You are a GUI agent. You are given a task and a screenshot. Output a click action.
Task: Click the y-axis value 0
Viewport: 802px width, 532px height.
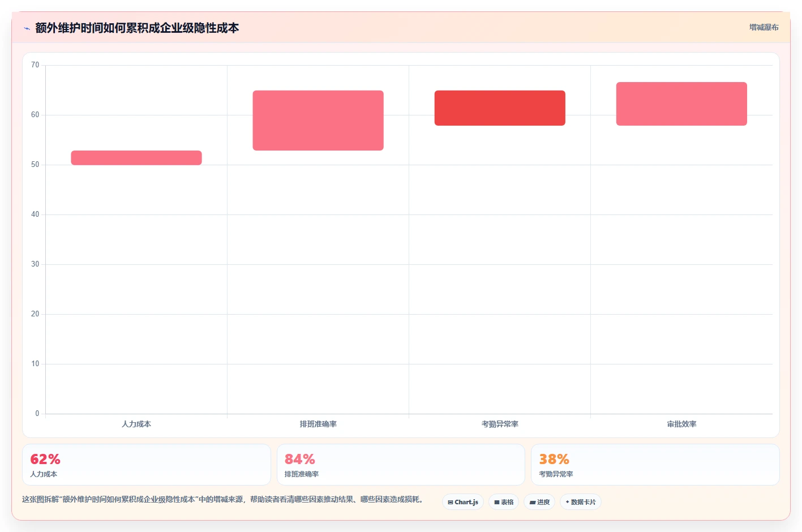click(37, 414)
